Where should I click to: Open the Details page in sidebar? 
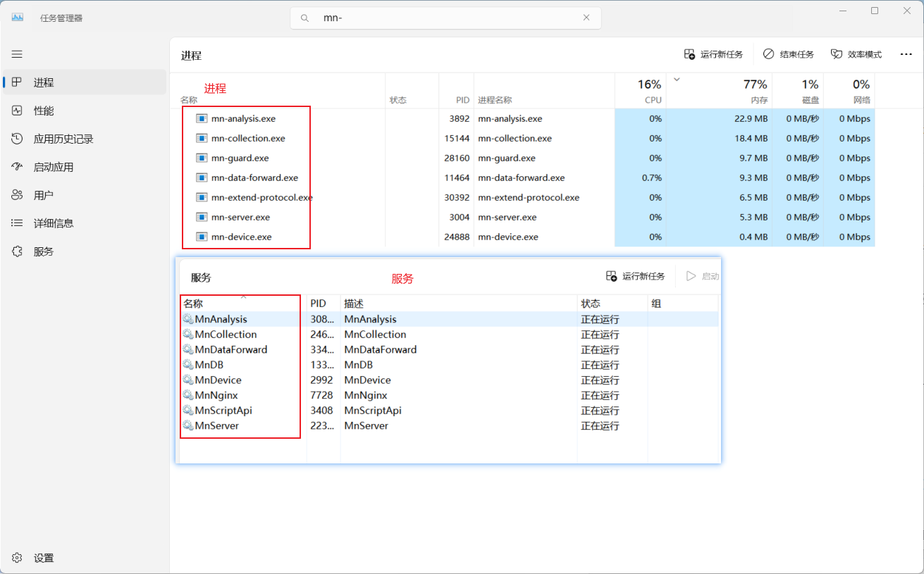53,223
